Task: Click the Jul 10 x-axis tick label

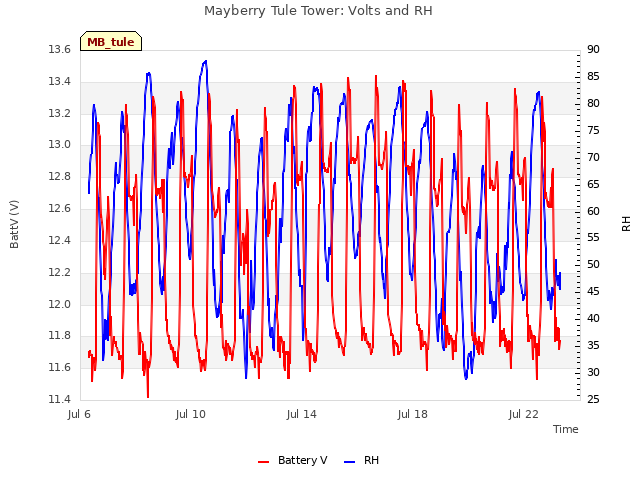Action: (x=191, y=414)
